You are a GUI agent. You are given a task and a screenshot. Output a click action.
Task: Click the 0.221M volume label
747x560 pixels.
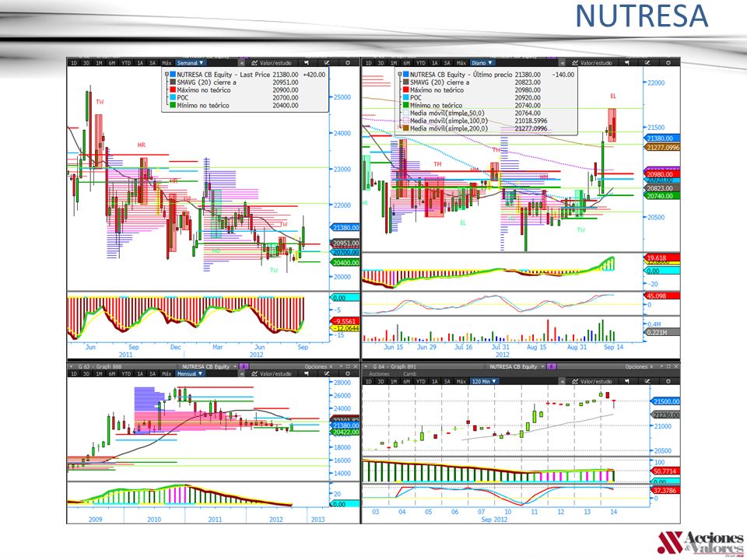[662, 332]
